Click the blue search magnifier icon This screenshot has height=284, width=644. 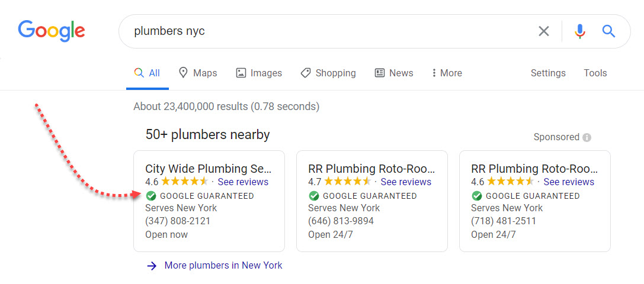click(x=608, y=31)
